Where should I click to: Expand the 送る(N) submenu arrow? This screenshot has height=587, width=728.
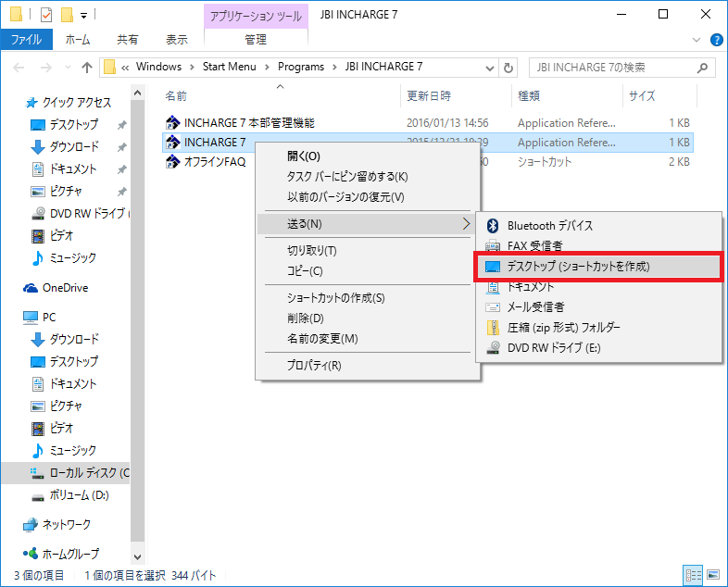click(466, 224)
